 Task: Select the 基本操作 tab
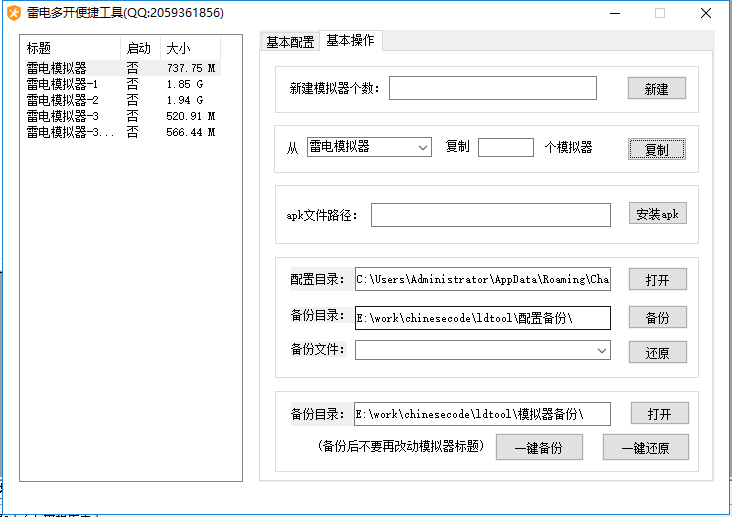point(350,41)
